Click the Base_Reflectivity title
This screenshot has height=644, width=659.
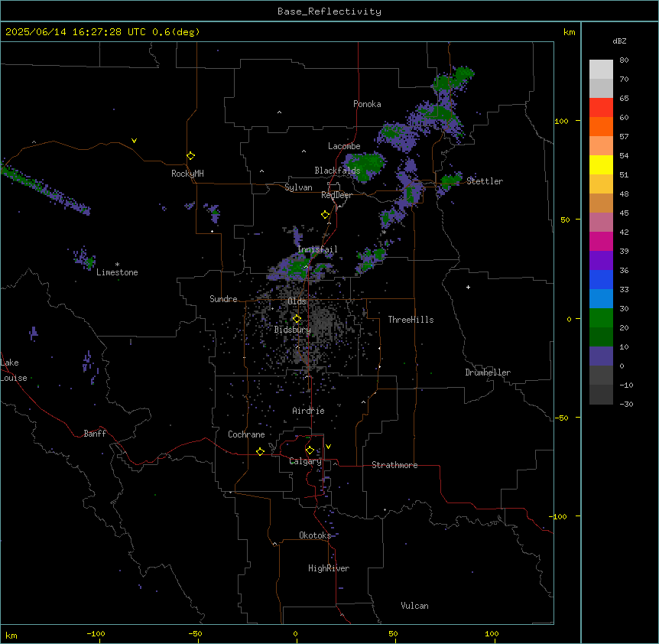click(329, 11)
